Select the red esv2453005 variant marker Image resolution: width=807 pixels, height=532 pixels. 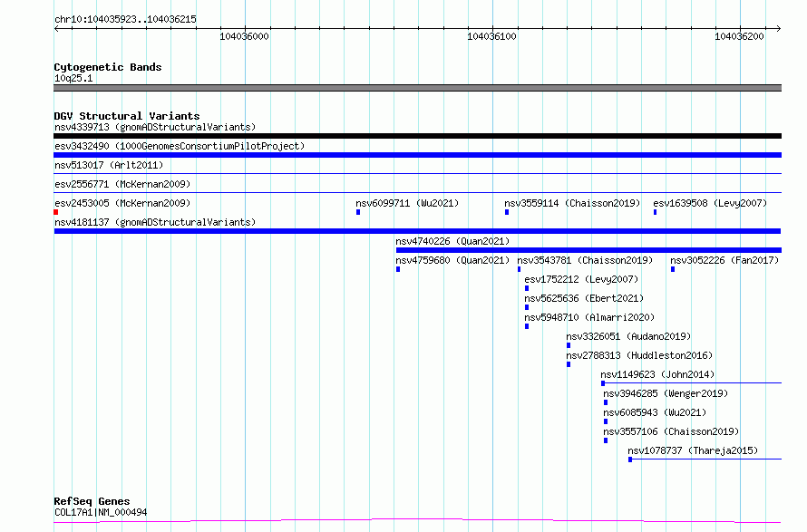[x=55, y=212]
